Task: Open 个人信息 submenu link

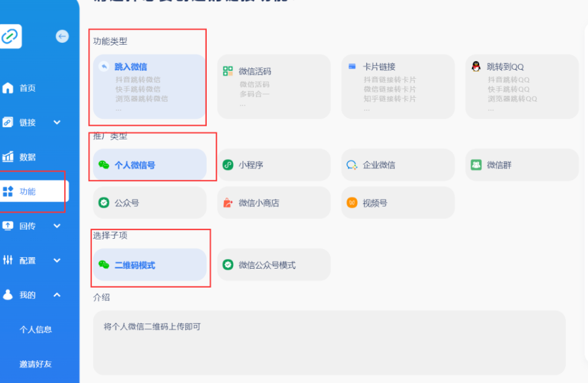Action: (x=36, y=329)
